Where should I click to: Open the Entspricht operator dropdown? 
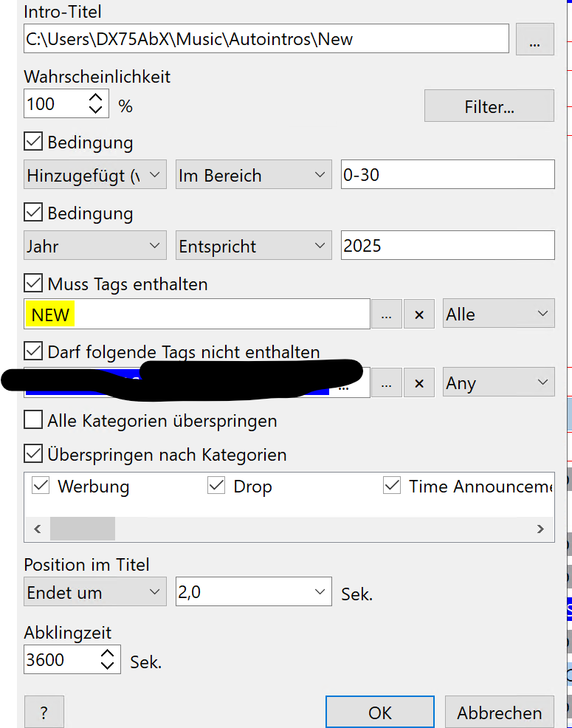tap(253, 245)
